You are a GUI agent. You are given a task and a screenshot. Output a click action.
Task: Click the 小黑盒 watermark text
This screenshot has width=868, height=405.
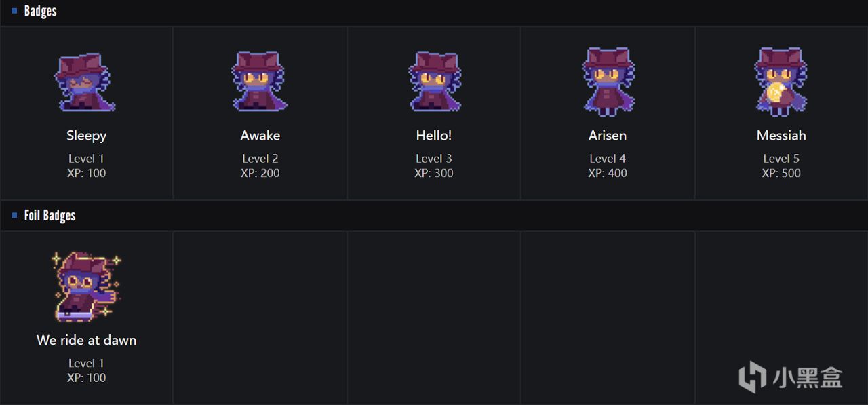coord(807,377)
